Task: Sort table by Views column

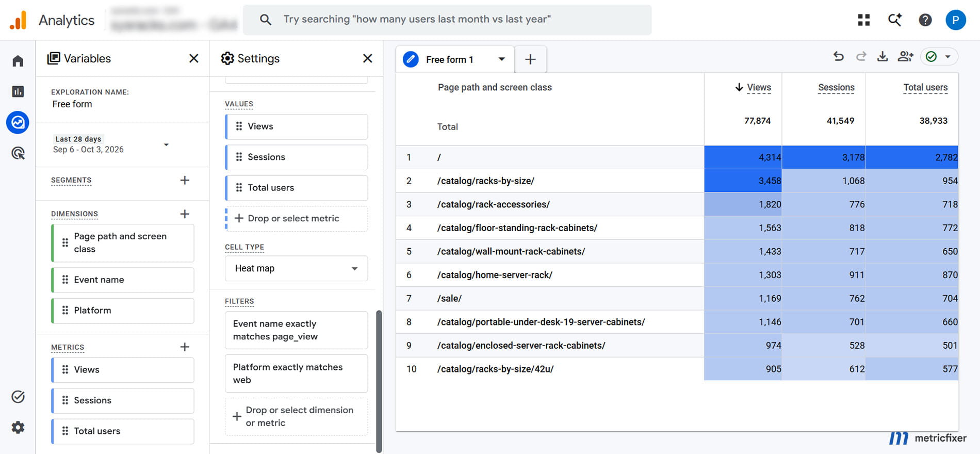Action: tap(759, 88)
